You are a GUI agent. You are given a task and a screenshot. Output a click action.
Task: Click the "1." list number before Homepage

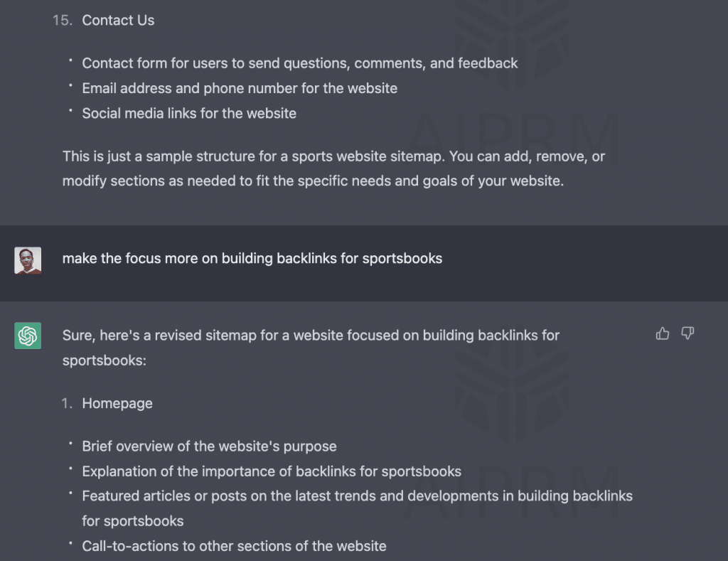coord(67,403)
